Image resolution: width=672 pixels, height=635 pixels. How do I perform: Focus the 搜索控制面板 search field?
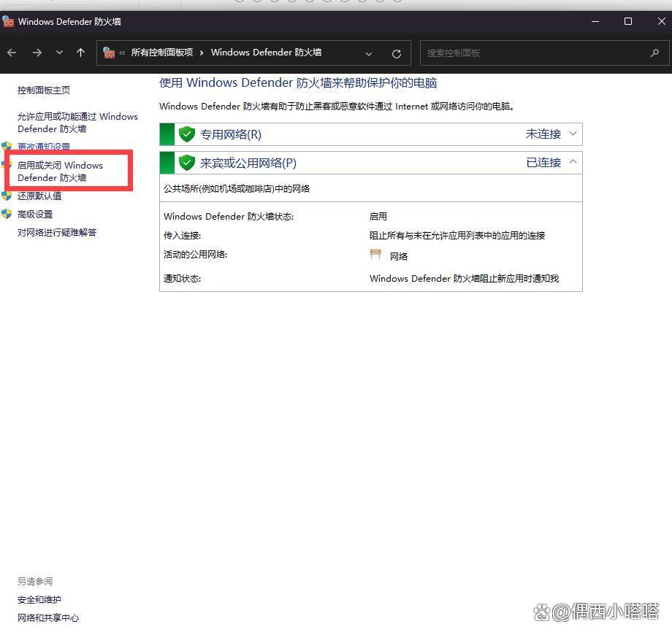pos(544,53)
